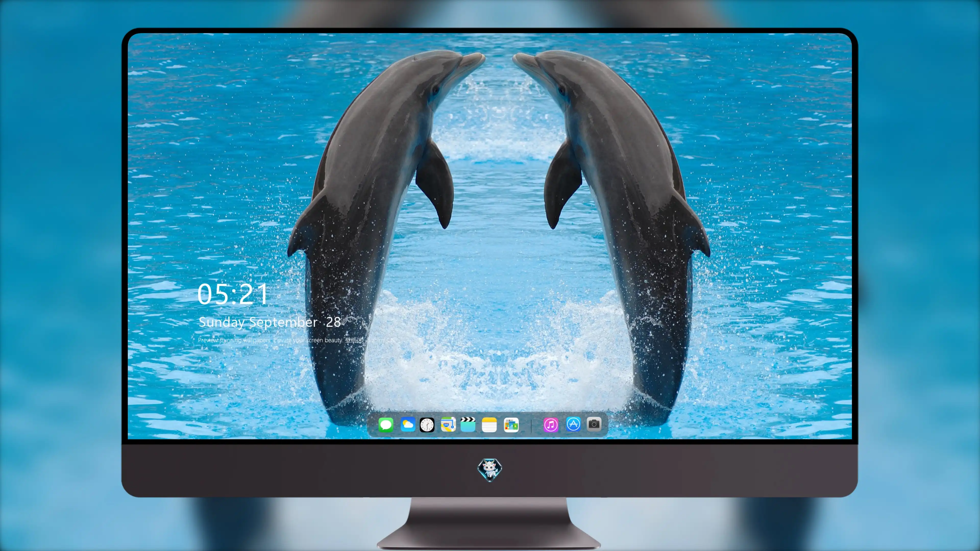The image size is (980, 551).
Task: Open the analog Clock app icon
Action: coord(427,425)
